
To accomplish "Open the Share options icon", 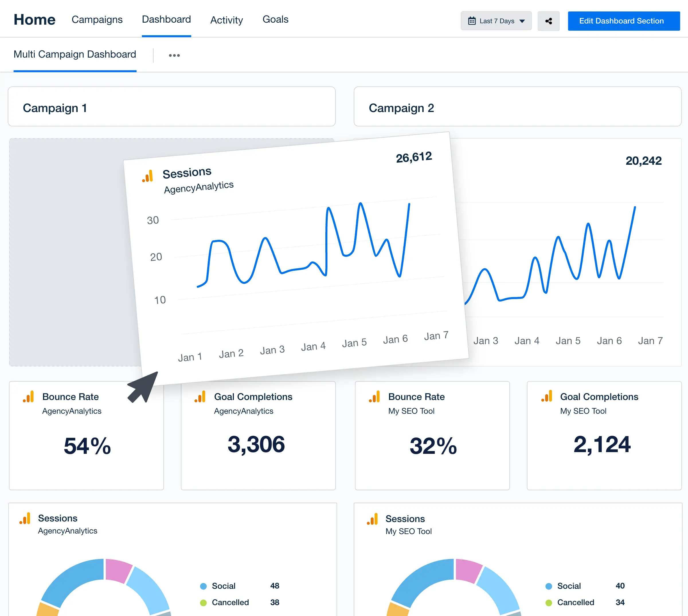I will tap(548, 21).
